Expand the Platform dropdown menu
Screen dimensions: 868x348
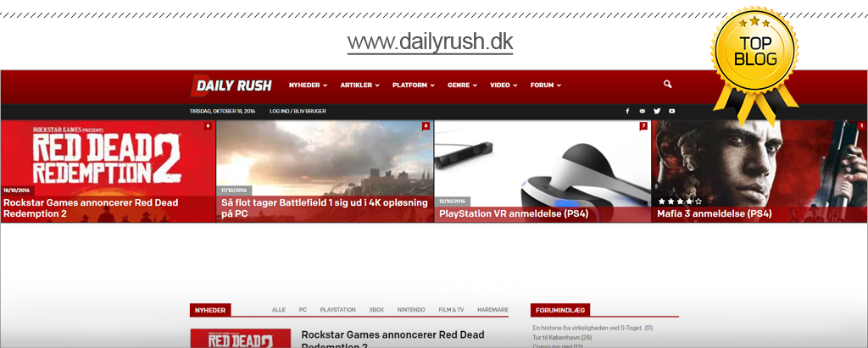(413, 86)
